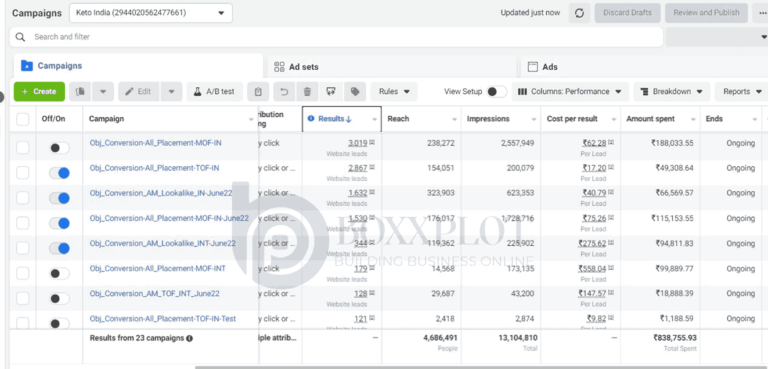Turn off Obj_Conversion-All_Placement-TOF-IN campaign switch
This screenshot has height=369, width=768.
point(59,173)
